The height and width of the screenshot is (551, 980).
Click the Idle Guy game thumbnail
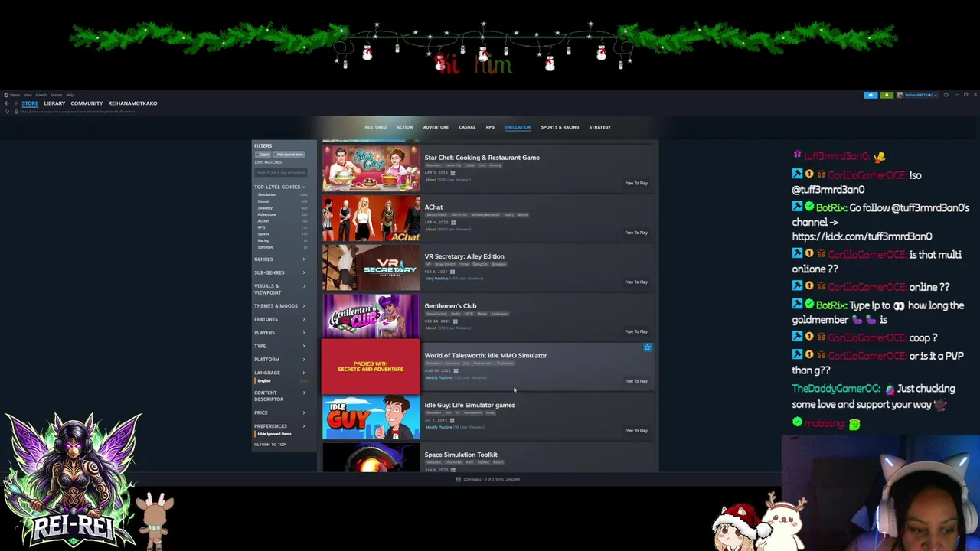tap(371, 417)
